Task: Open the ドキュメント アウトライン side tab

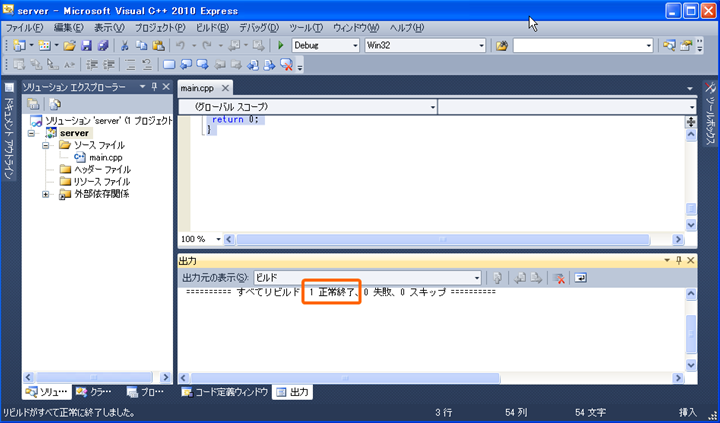Action: click(9, 132)
